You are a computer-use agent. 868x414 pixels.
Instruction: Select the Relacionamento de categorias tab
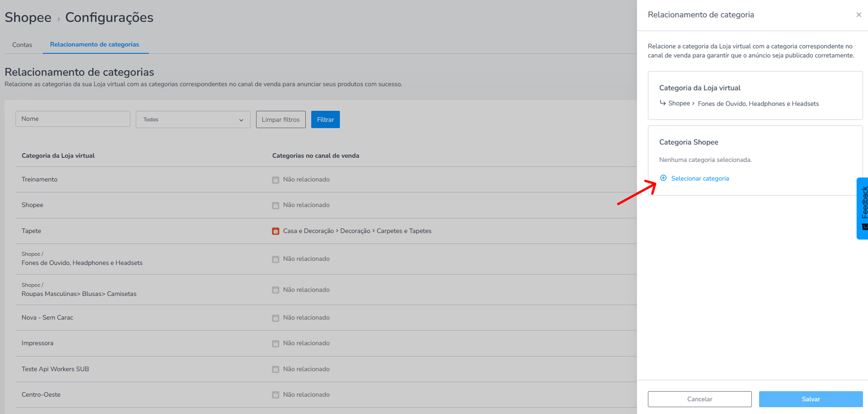95,44
